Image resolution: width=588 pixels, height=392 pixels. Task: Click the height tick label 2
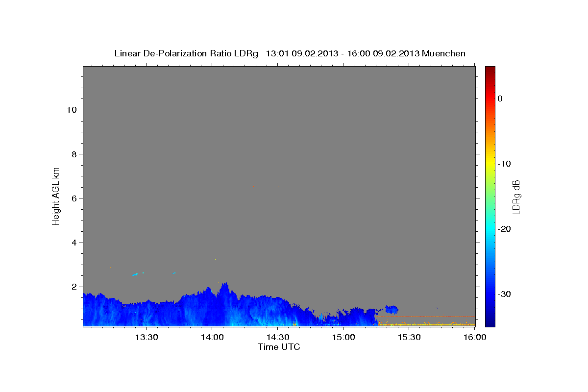pyautogui.click(x=74, y=287)
